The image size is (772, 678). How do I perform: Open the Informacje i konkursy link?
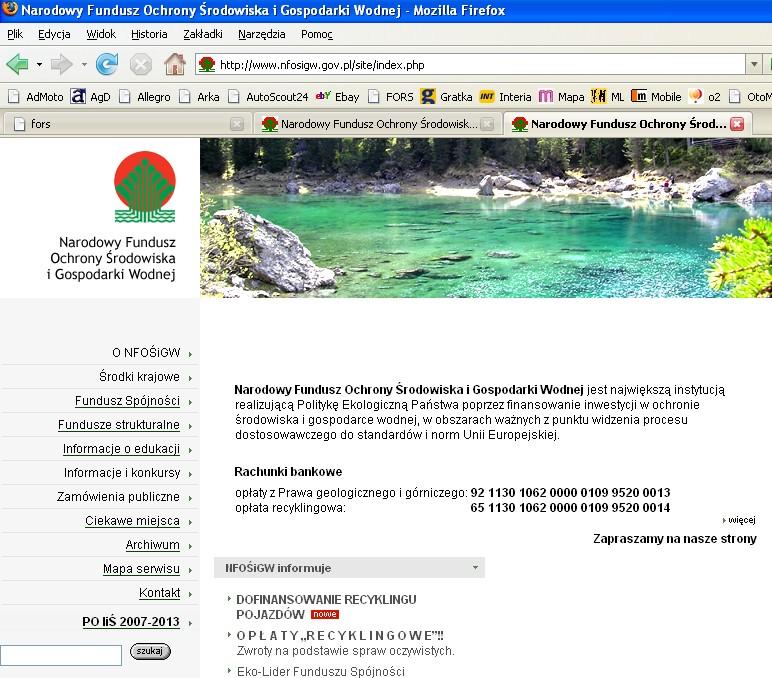(x=122, y=473)
